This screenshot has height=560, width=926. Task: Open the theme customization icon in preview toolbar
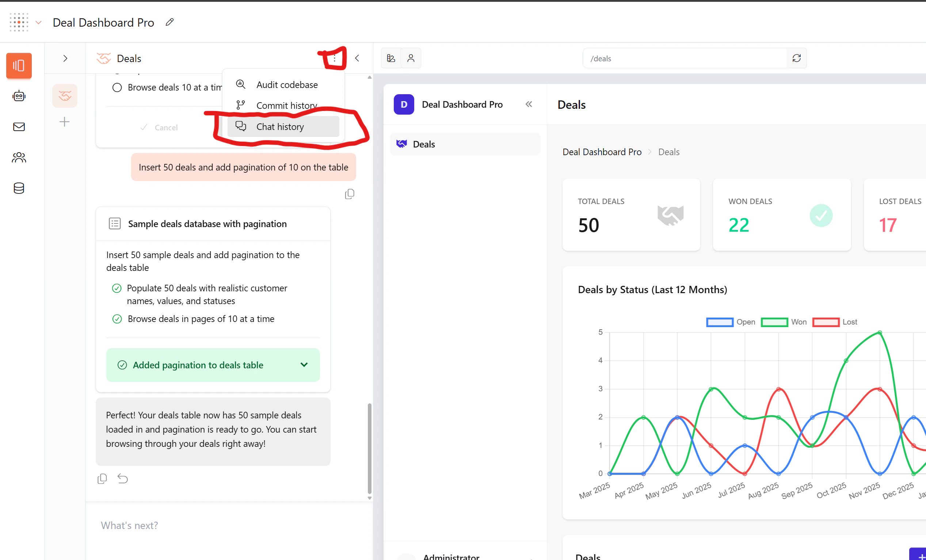(x=391, y=58)
